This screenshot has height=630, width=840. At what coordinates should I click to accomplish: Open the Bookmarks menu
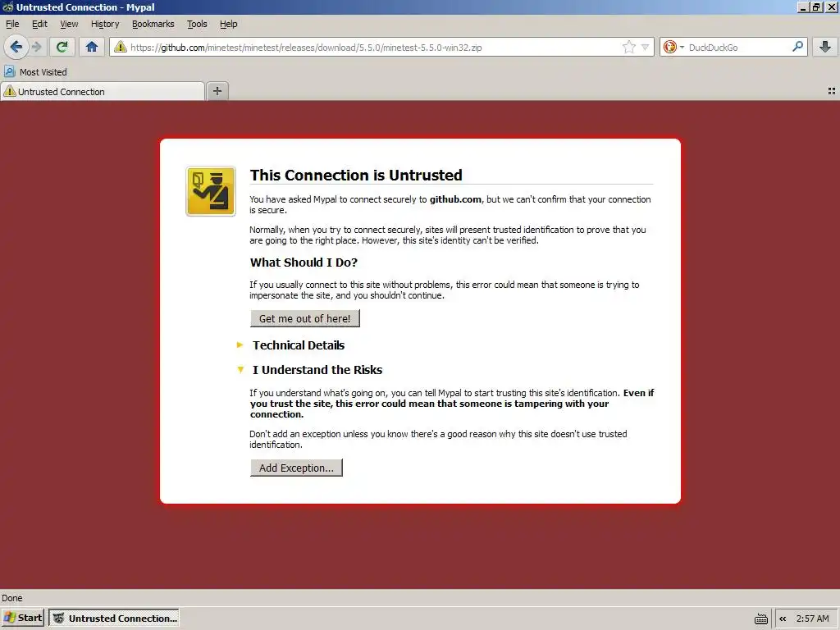pyautogui.click(x=153, y=24)
